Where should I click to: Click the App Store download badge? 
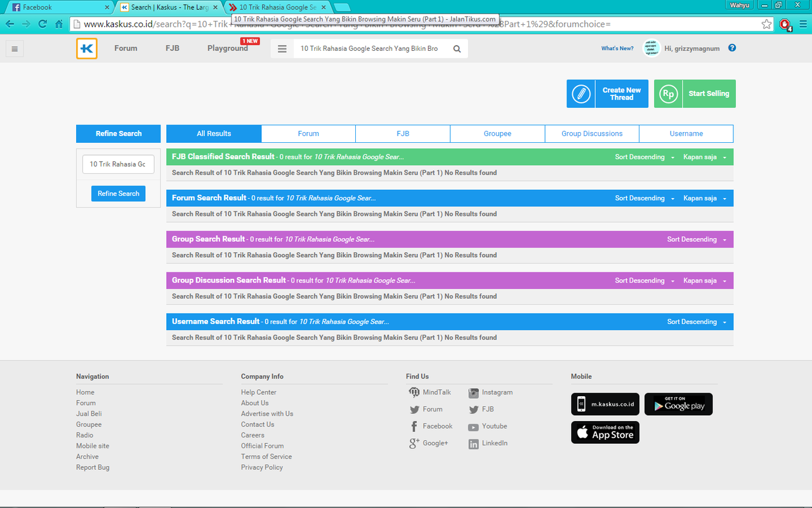tap(605, 432)
